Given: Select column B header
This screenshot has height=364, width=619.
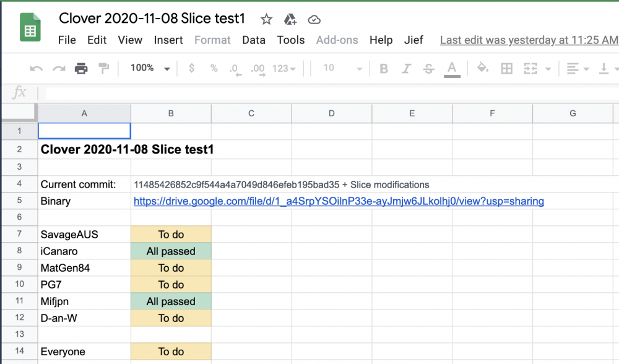Looking at the screenshot, I should pyautogui.click(x=171, y=113).
